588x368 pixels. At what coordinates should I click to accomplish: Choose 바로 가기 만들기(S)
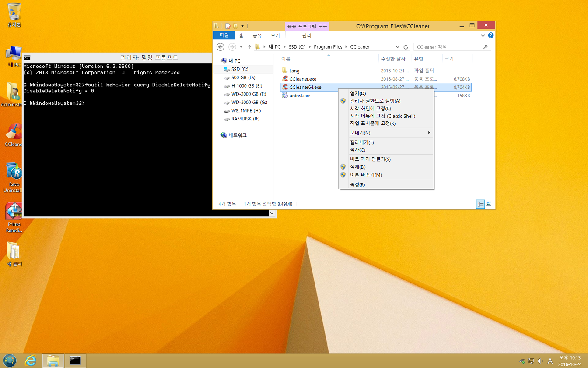click(387, 159)
